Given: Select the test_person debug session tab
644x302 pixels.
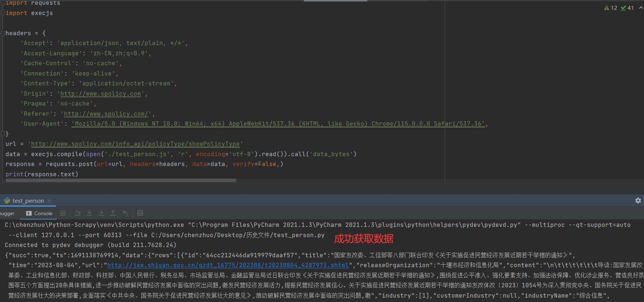Looking at the screenshot, I should (x=28, y=201).
